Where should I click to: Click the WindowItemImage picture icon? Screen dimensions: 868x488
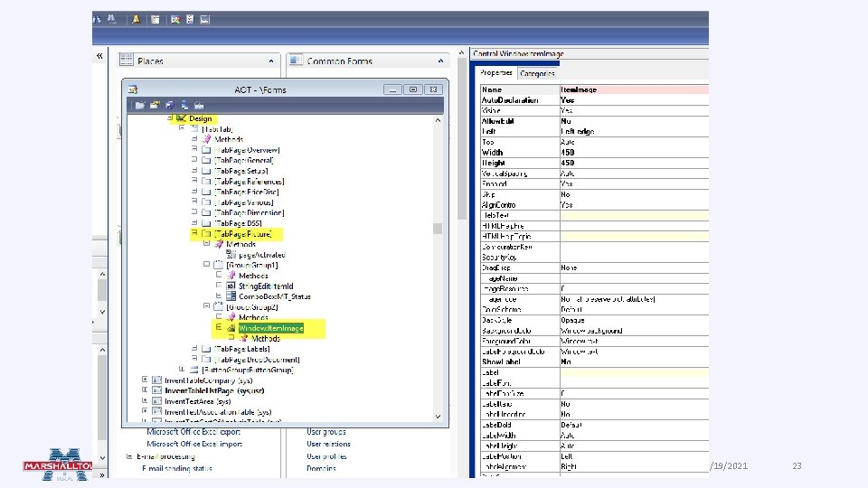[231, 328]
